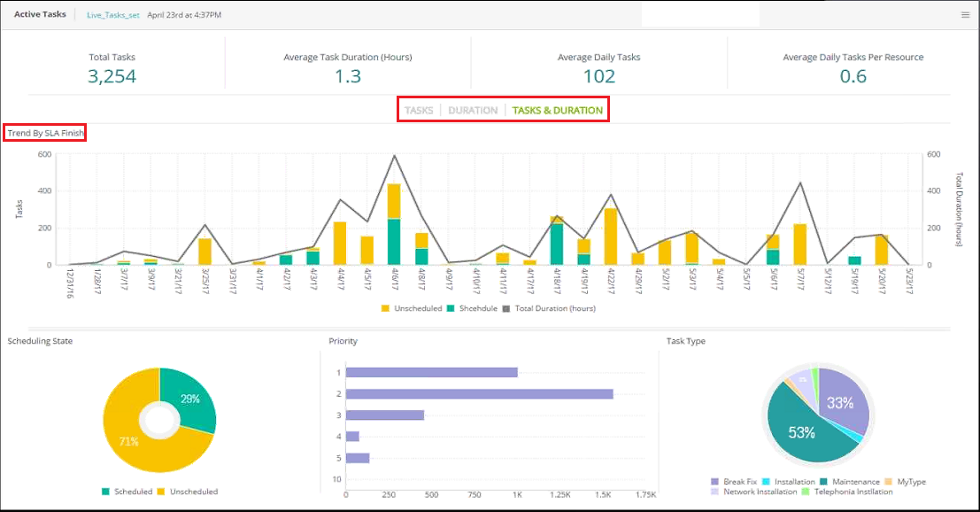The width and height of the screenshot is (980, 512).
Task: Toggle Network Installation legend entry
Action: click(x=753, y=492)
